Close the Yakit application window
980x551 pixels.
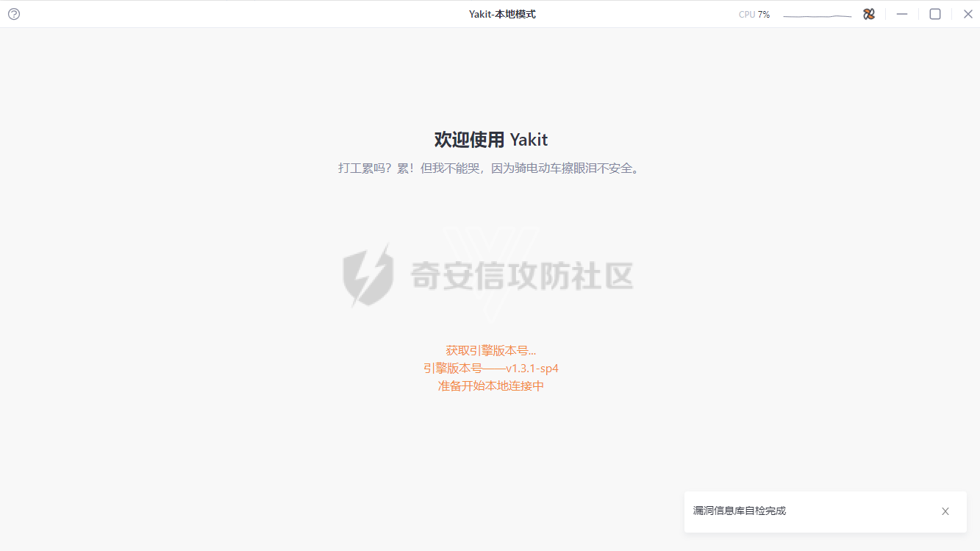click(968, 14)
